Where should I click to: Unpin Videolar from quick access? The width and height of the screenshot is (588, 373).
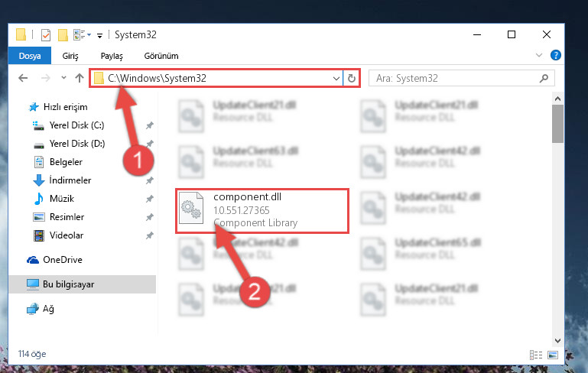[x=149, y=235]
